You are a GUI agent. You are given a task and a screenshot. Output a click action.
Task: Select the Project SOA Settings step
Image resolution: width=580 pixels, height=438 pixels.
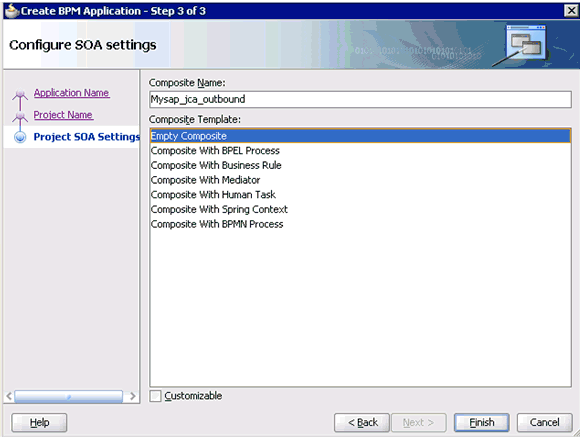tap(87, 137)
